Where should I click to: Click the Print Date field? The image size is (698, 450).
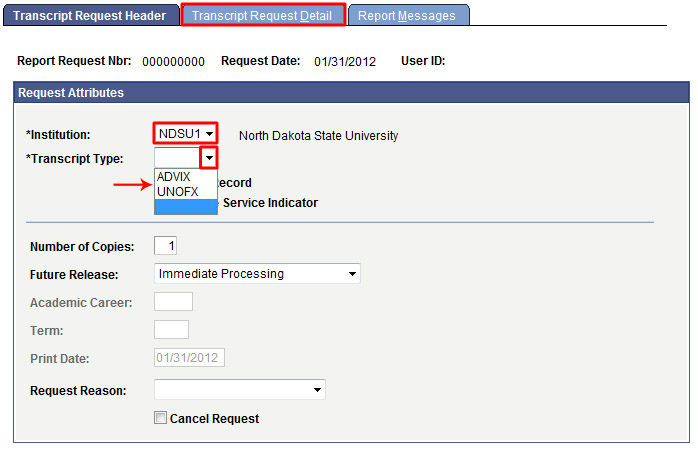190,358
